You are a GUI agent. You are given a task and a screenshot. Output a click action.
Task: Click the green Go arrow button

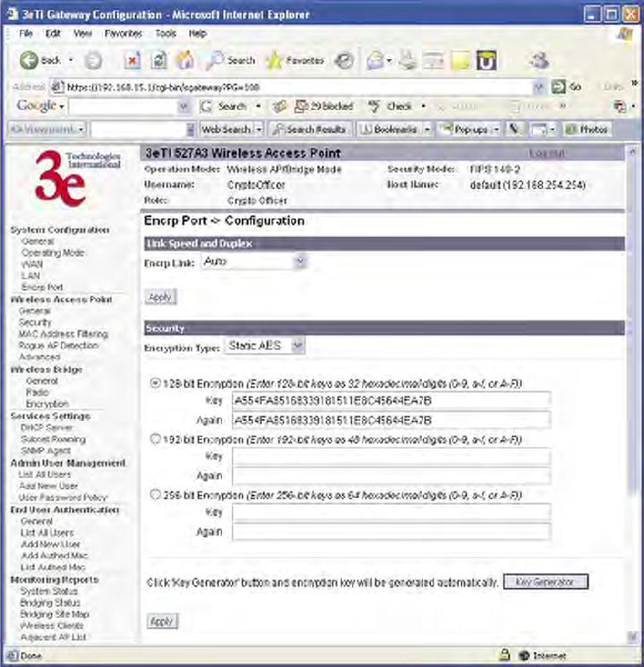click(x=558, y=87)
